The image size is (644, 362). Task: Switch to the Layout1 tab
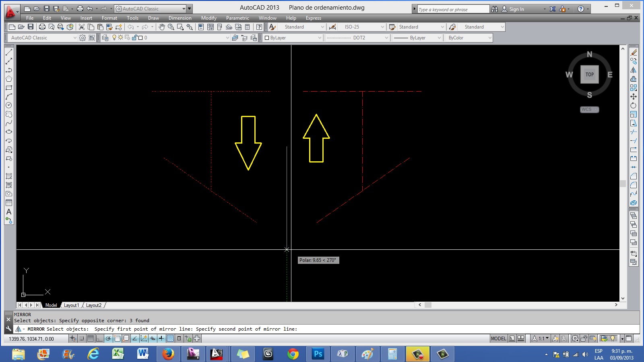pos(72,305)
